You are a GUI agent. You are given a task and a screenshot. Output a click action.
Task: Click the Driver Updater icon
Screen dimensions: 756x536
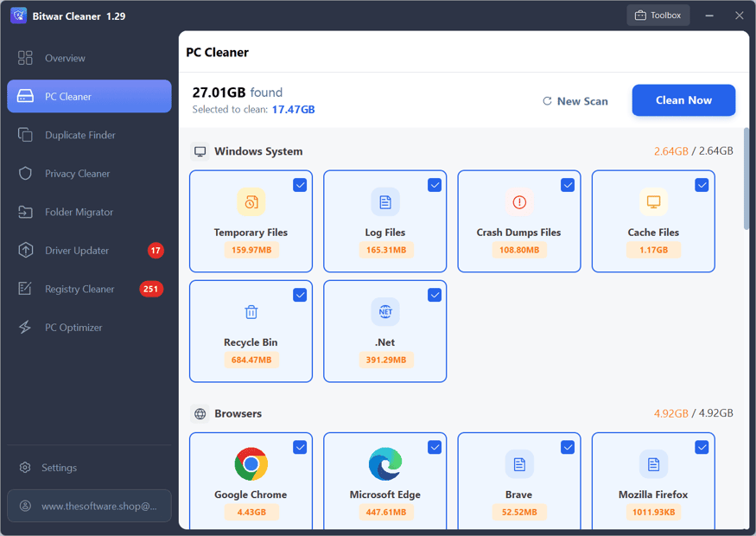25,251
